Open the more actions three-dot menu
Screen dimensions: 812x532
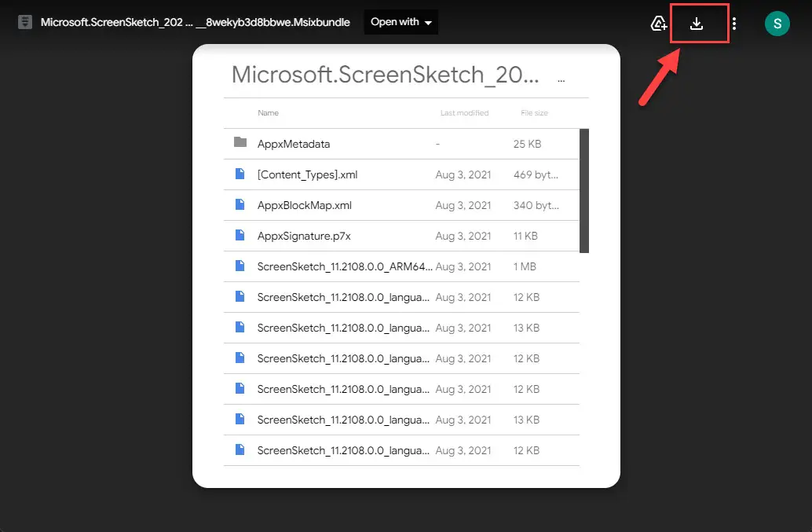pyautogui.click(x=733, y=23)
